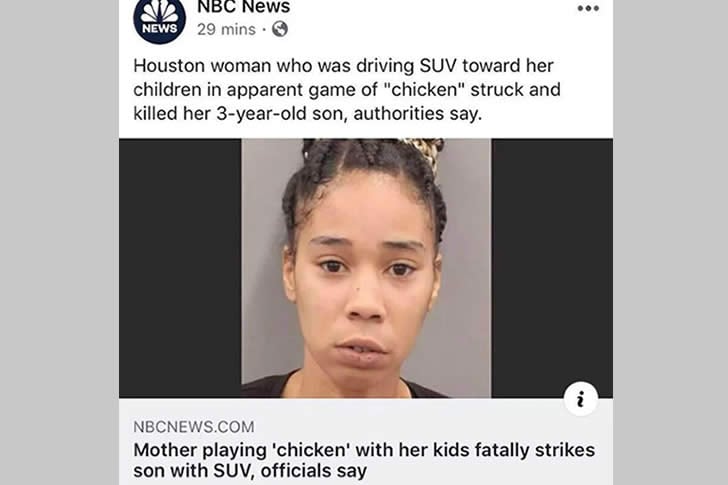Image resolution: width=728 pixels, height=485 pixels.
Task: Tap the circular info 'i' icon
Action: tap(580, 399)
